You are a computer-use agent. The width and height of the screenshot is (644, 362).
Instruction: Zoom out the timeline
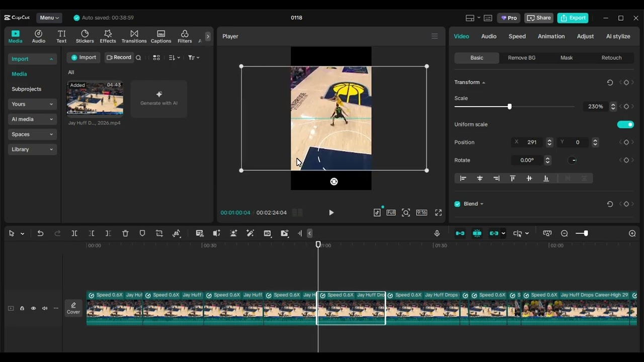point(565,233)
